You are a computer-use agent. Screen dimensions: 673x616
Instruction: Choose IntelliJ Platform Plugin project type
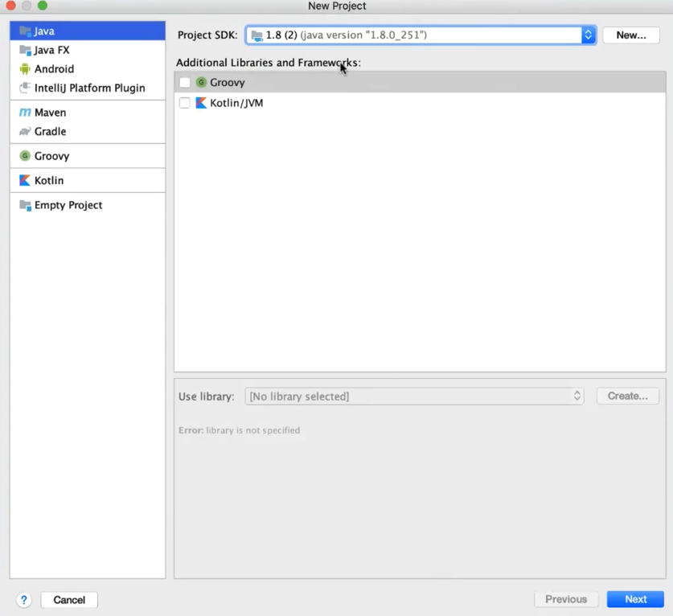point(88,88)
